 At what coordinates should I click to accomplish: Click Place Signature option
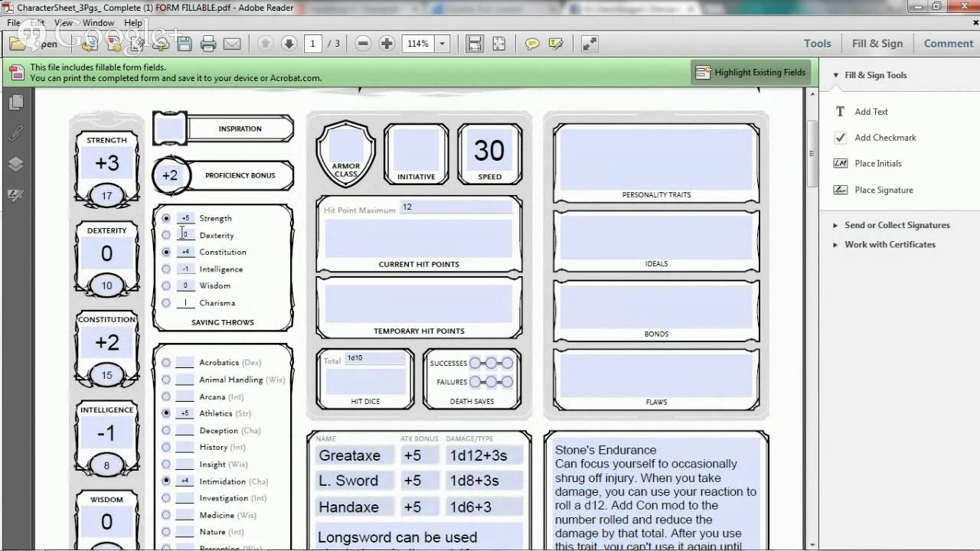tap(874, 190)
